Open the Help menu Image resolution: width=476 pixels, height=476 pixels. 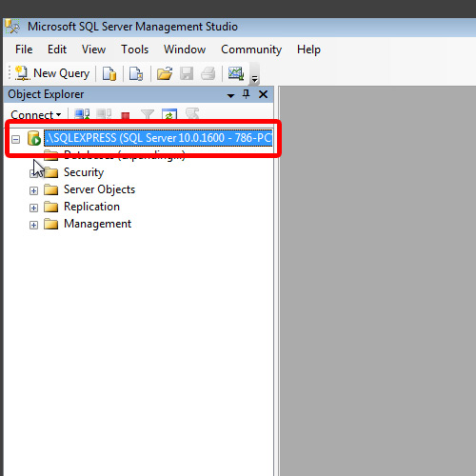[308, 50]
